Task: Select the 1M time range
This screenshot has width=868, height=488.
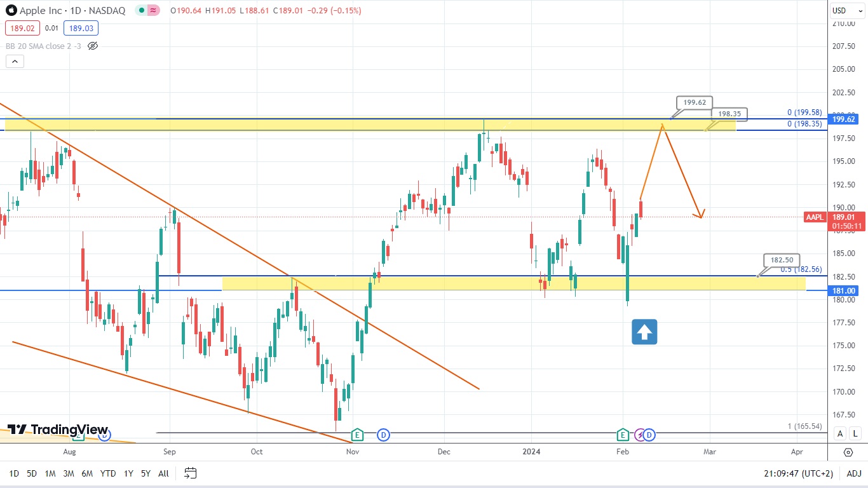Action: (50, 473)
